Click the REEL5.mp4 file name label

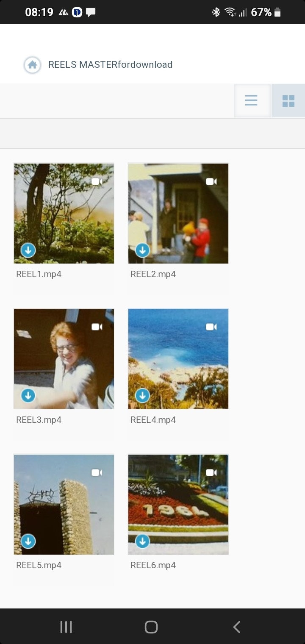click(x=39, y=565)
